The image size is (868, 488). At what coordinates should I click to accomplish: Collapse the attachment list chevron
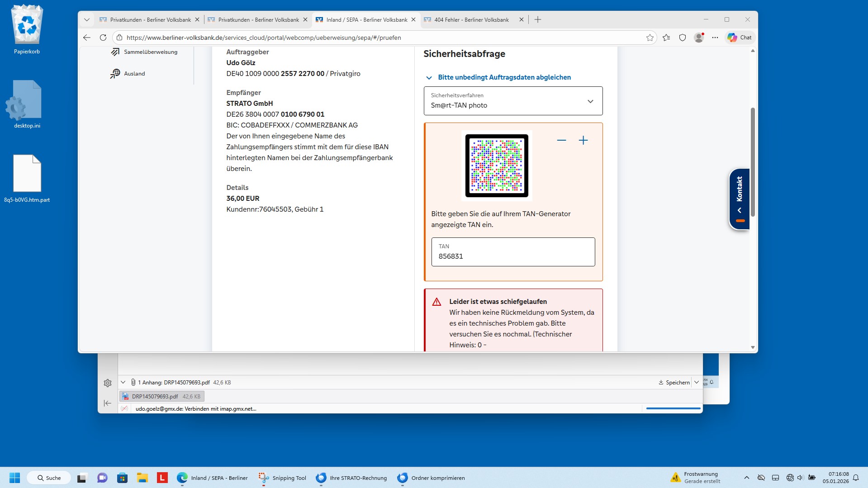[123, 382]
